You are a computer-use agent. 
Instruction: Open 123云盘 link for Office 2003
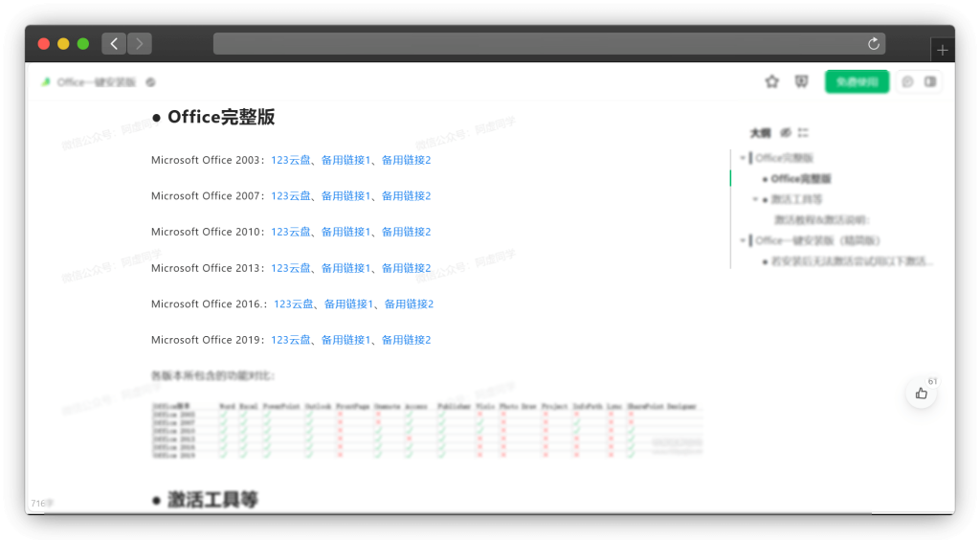[x=291, y=160]
